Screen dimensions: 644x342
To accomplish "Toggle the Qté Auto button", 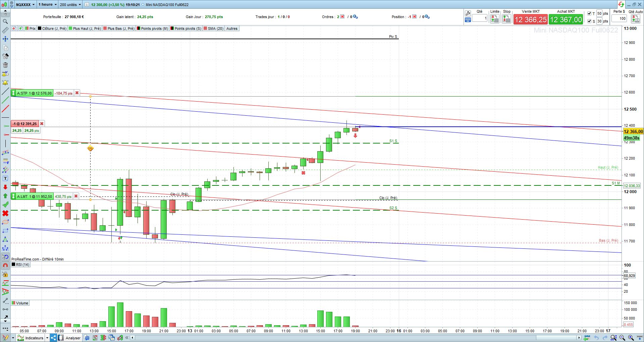I will click(635, 19).
